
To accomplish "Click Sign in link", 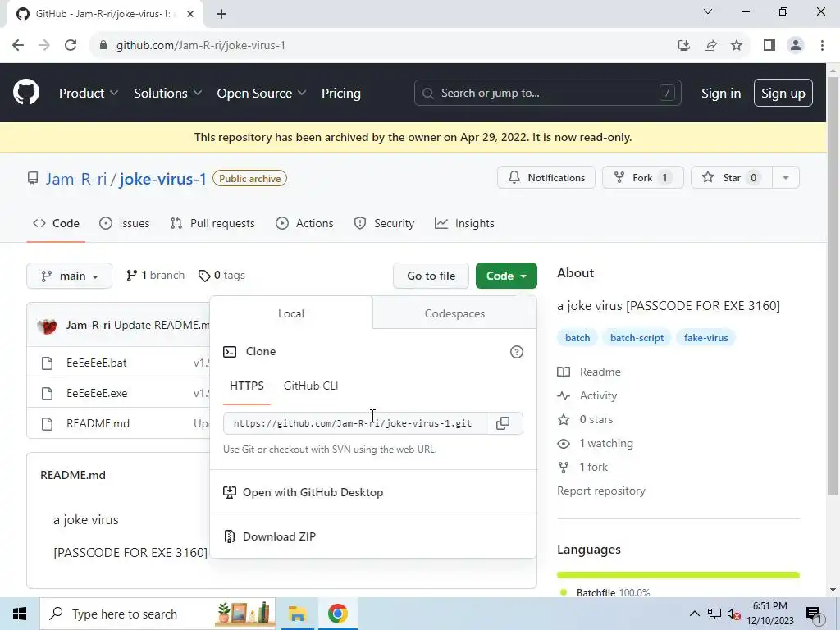I will click(721, 94).
